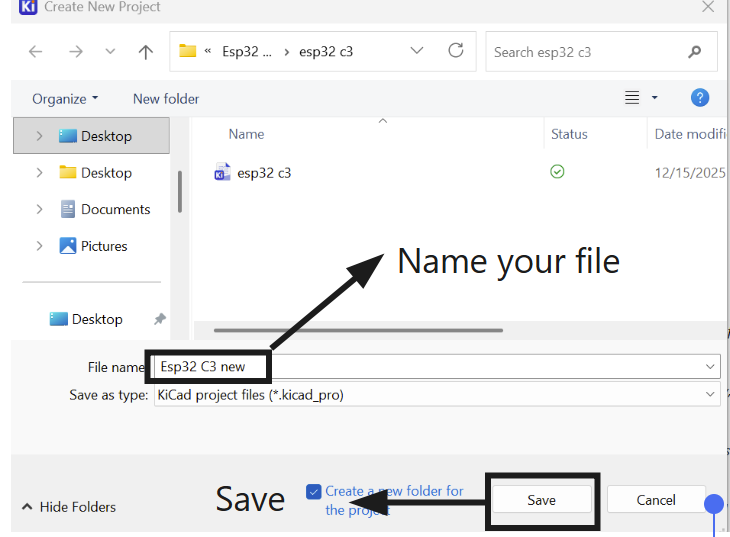Go up one folder level
The height and width of the screenshot is (537, 730).
tap(146, 52)
